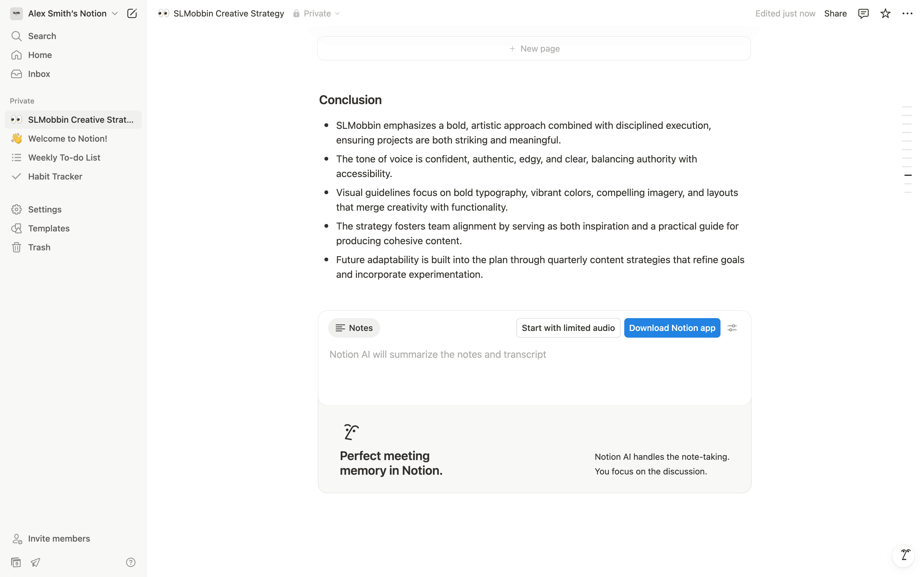
Task: Create a new page with compose icon
Action: 132,14
